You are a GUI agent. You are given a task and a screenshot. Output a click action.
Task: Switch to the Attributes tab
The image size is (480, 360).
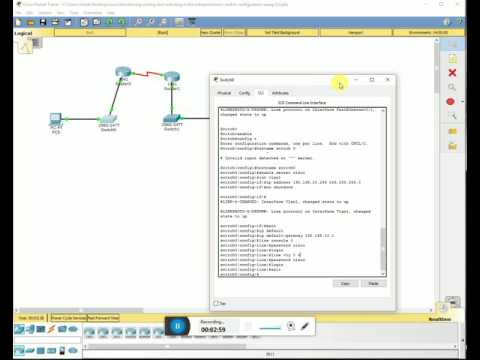pos(280,93)
